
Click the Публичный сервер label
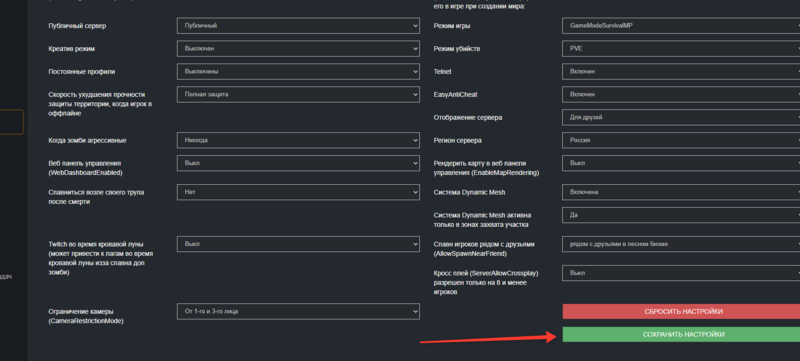coord(77,25)
